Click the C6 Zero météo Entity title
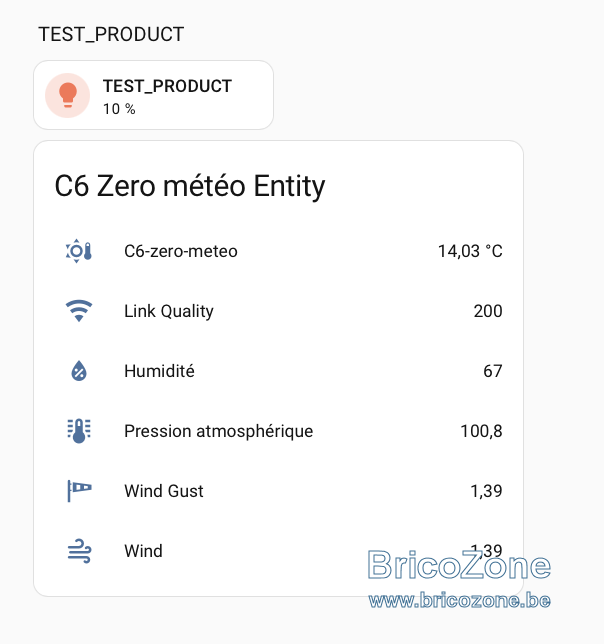 pos(190,186)
